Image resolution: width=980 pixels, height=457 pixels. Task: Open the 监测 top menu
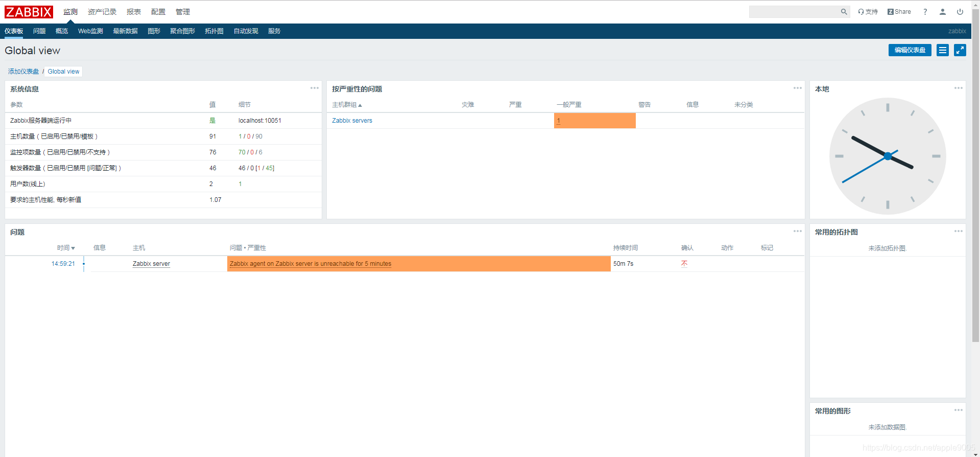[x=70, y=12]
